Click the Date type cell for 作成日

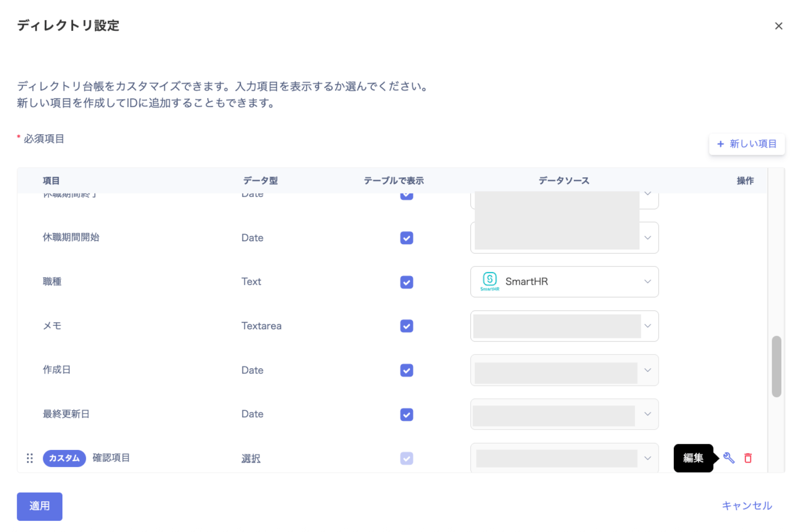point(252,370)
